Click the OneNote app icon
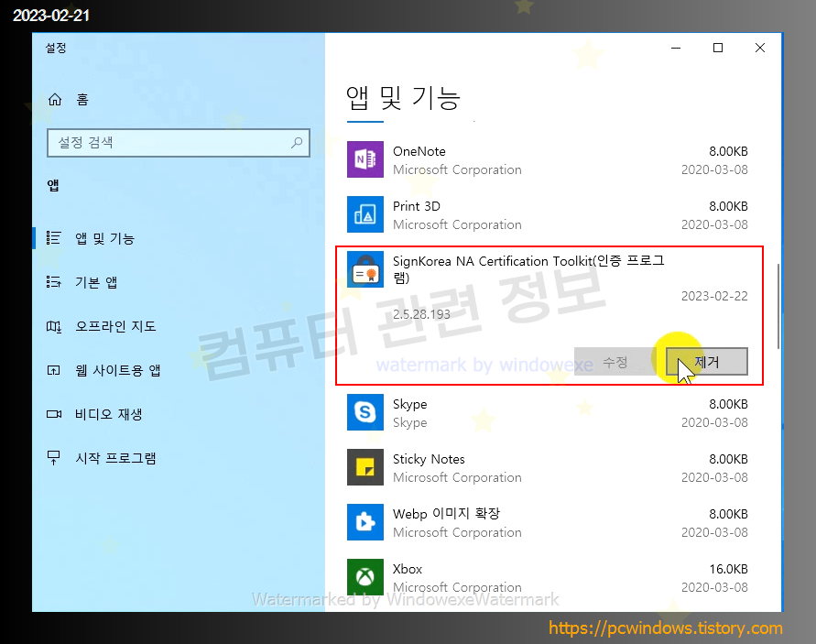Viewport: 816px width, 644px height. [x=365, y=159]
